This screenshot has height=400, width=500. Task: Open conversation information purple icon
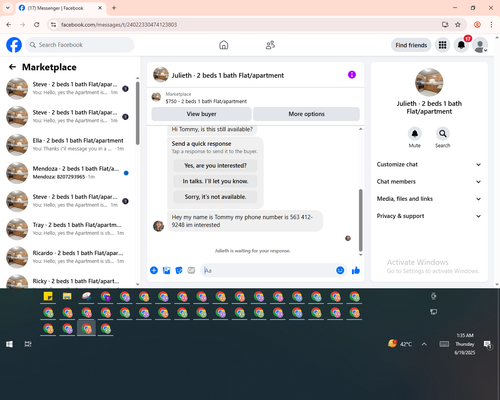(x=352, y=75)
